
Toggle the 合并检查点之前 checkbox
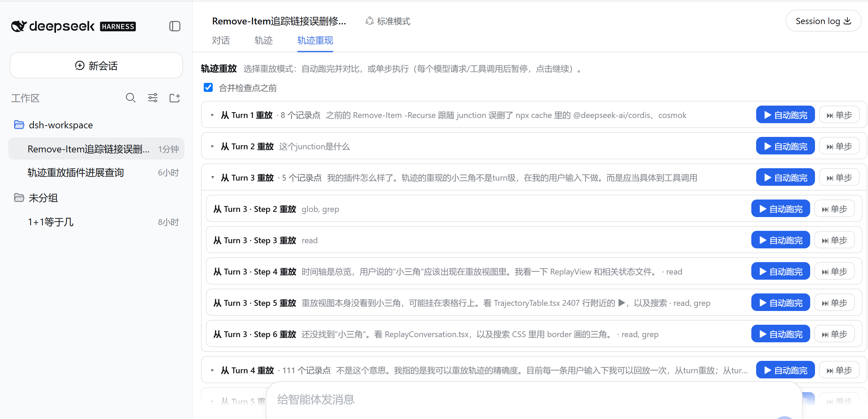tap(208, 88)
